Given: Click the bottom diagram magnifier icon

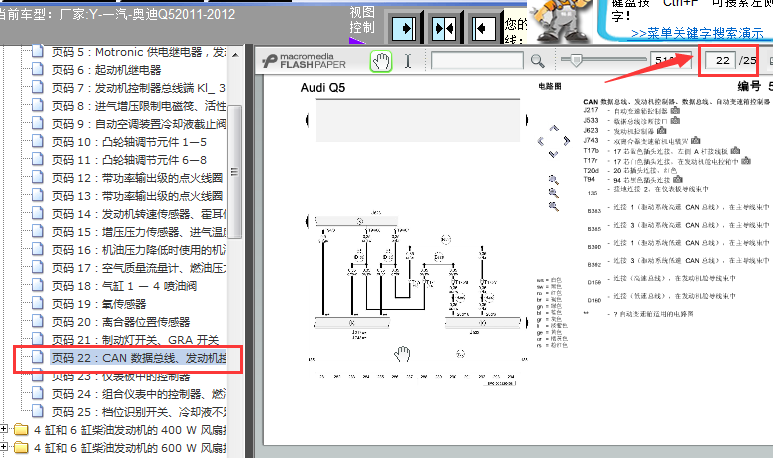Looking at the screenshot, I should tap(554, 206).
